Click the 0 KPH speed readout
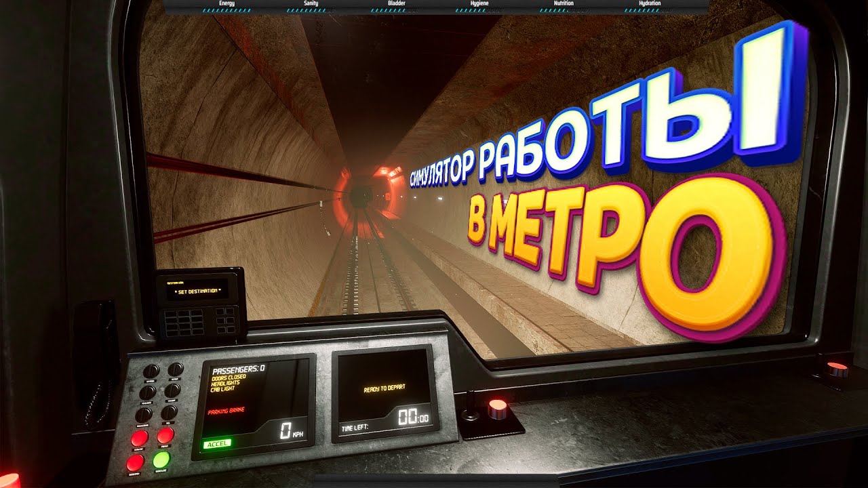Viewport: 868px width, 488px height. click(x=292, y=430)
